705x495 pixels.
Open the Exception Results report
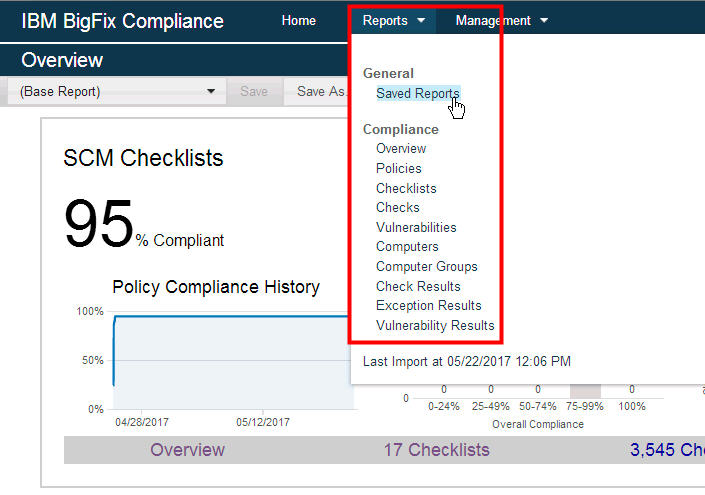coord(428,306)
